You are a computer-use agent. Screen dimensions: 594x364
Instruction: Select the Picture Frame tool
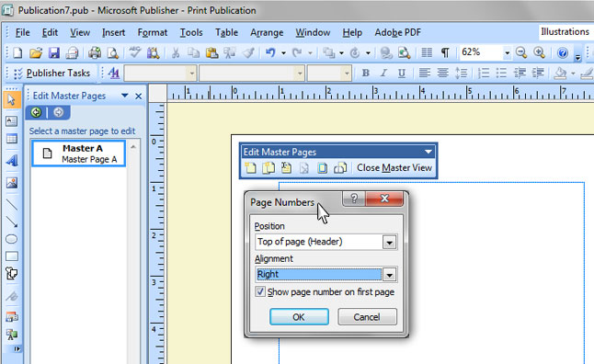pos(12,183)
